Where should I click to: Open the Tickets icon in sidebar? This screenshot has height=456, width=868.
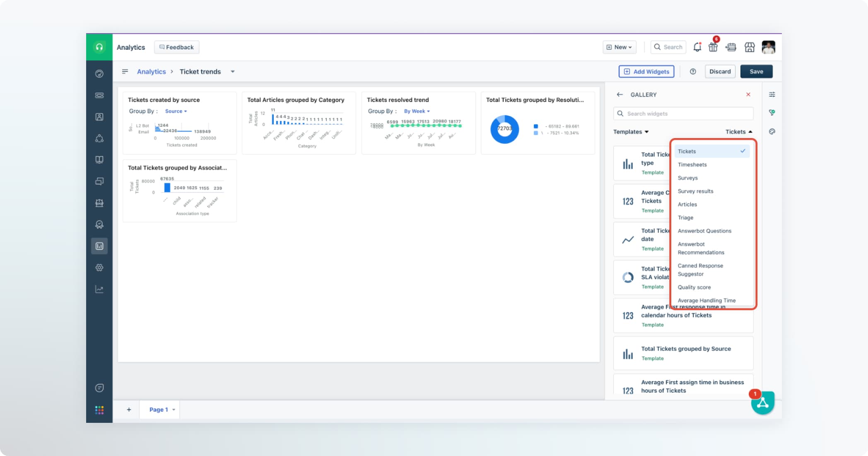(x=99, y=95)
